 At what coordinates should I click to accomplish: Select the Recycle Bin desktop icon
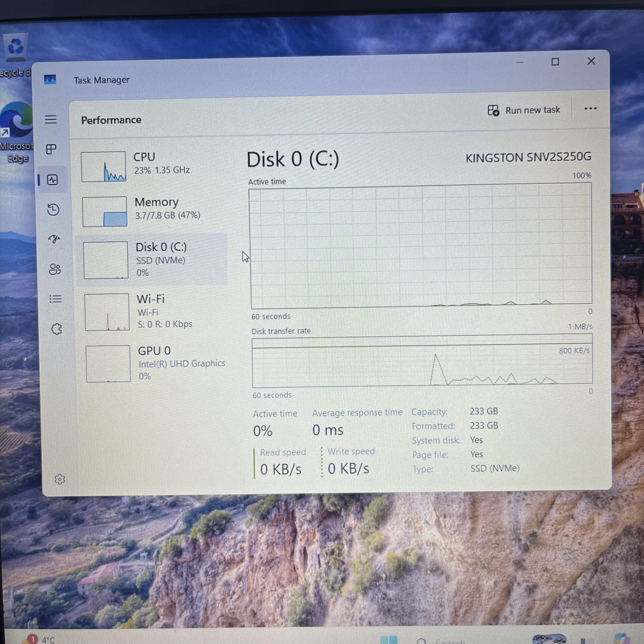pos(15,55)
